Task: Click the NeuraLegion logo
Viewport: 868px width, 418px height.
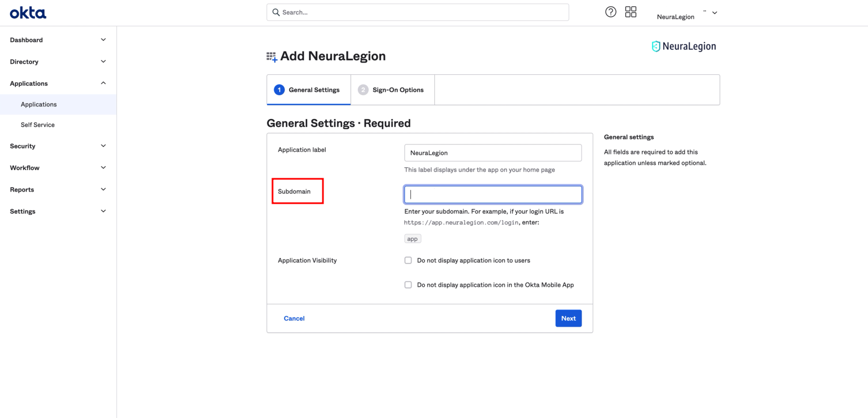Action: tap(684, 47)
